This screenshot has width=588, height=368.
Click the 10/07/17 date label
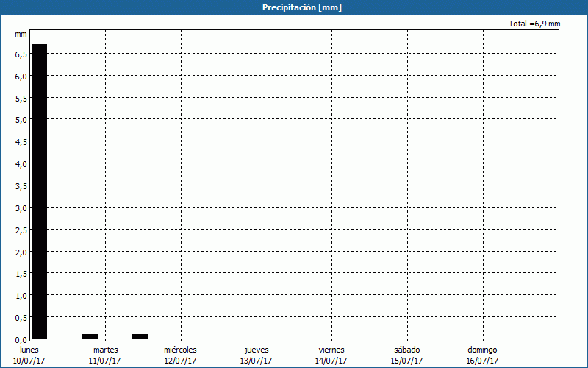click(29, 361)
